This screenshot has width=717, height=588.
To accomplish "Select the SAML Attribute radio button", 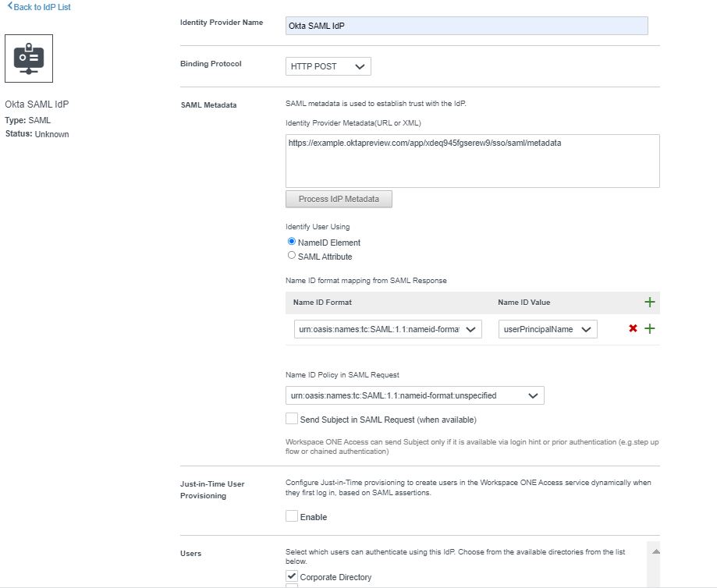I will pos(291,256).
